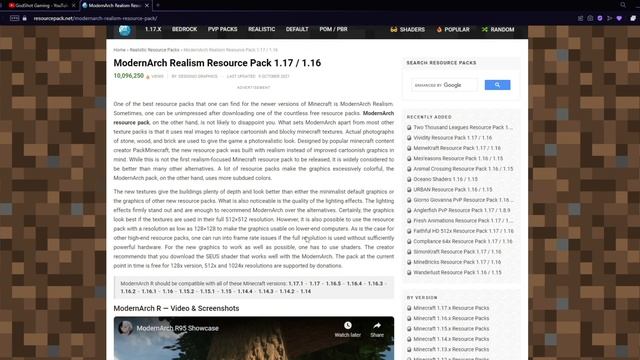Close the GodShot Gaming YouTube tab
The width and height of the screenshot is (640, 360).
[x=73, y=5]
